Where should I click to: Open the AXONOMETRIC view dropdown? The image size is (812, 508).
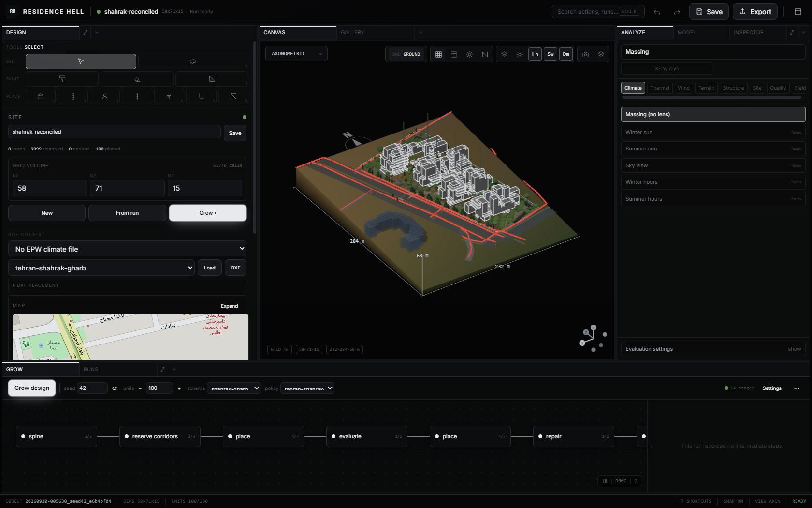pyautogui.click(x=296, y=54)
